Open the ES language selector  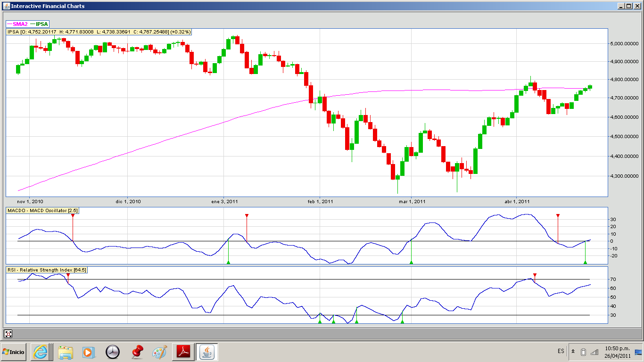pyautogui.click(x=561, y=352)
